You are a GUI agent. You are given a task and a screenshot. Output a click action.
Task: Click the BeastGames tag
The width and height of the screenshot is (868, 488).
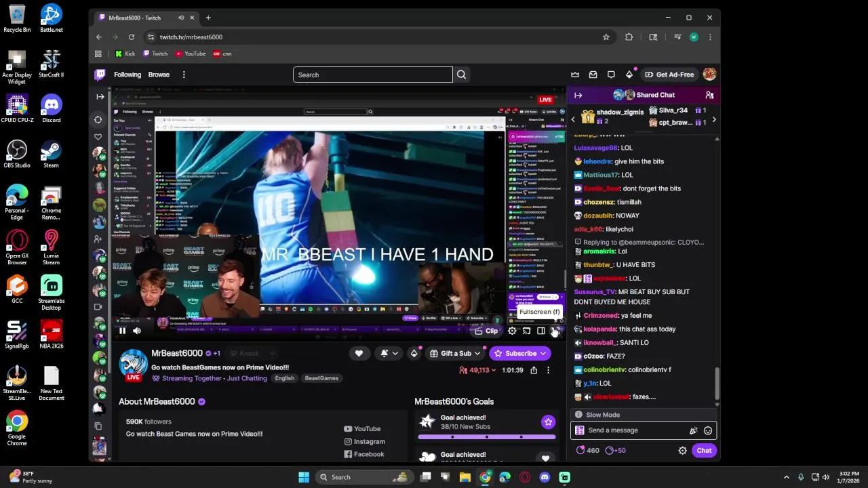point(321,378)
